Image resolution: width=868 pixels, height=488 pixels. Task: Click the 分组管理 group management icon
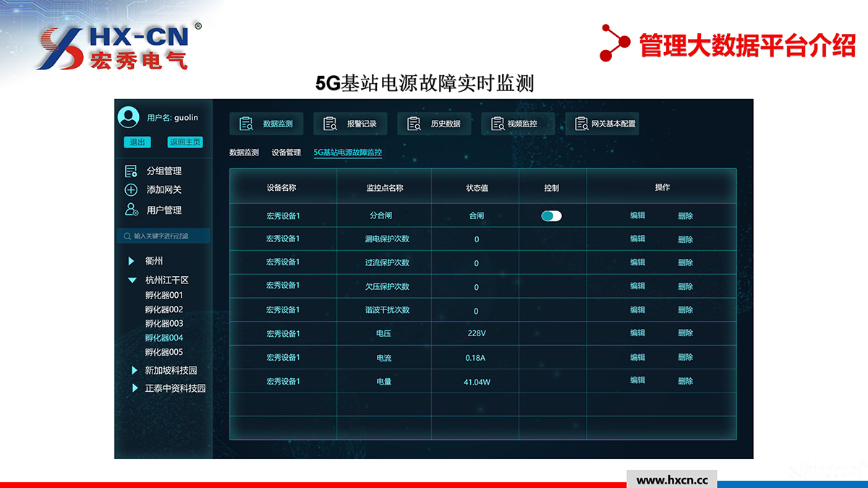(131, 171)
